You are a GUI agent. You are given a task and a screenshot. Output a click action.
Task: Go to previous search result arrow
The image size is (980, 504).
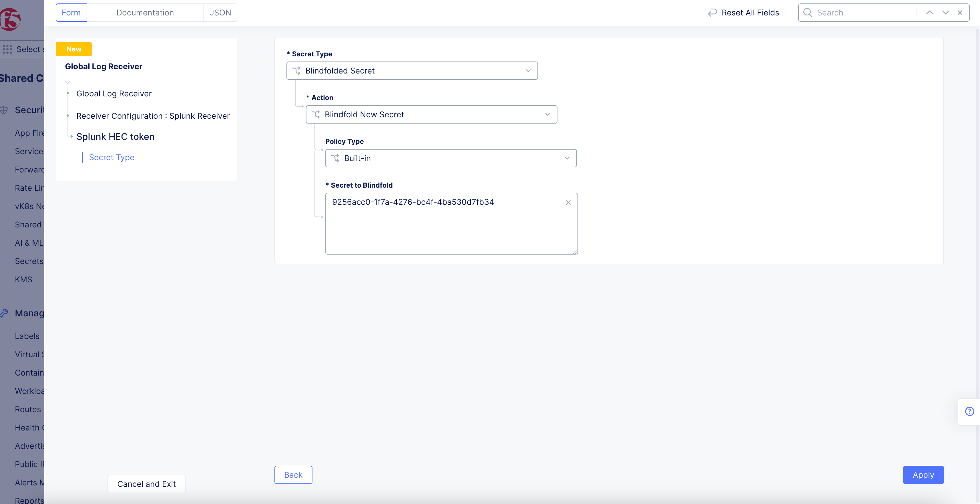point(929,13)
